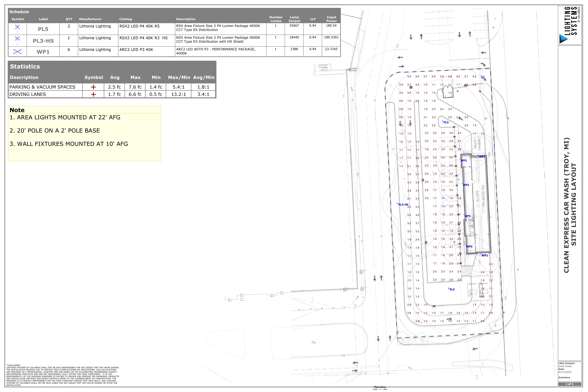Click the description 'ARC2 LED WITH P3 - PERFORMANCE PACKAGE'
Image resolution: width=588 pixels, height=392 pixels.
(216, 51)
